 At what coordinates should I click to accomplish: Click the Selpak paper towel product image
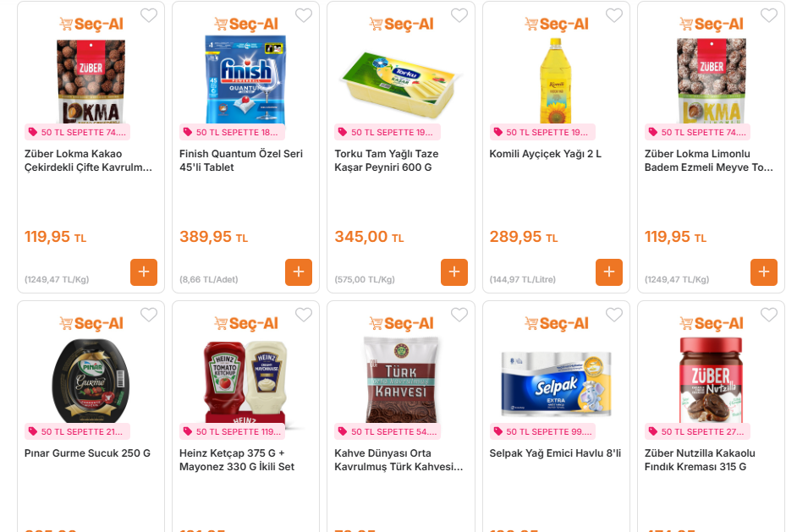pos(556,382)
